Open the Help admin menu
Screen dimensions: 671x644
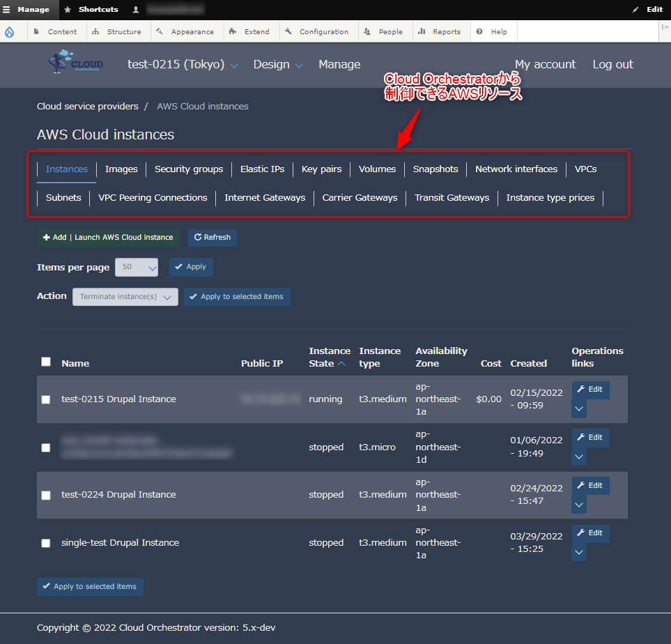[492, 31]
